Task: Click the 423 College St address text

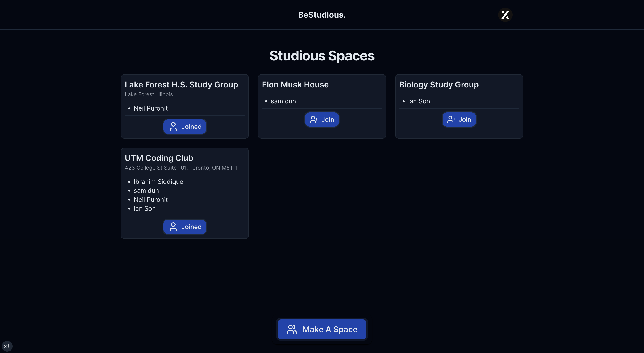Action: click(x=184, y=168)
